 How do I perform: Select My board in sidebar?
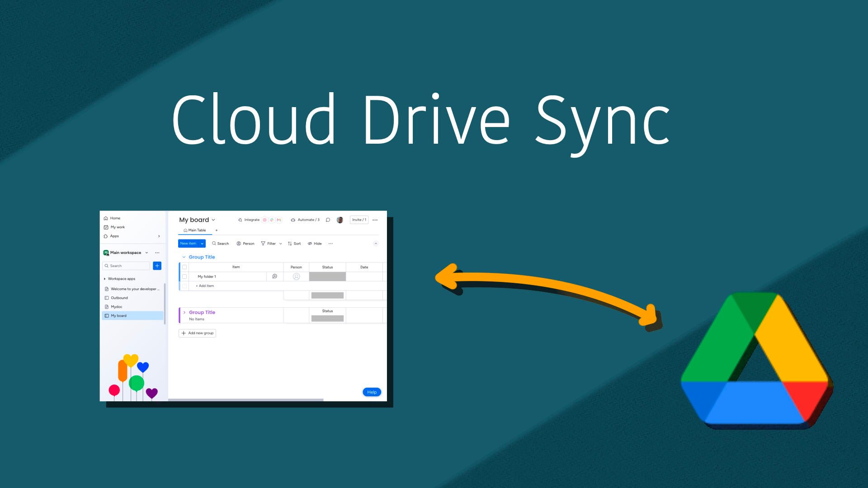[132, 316]
